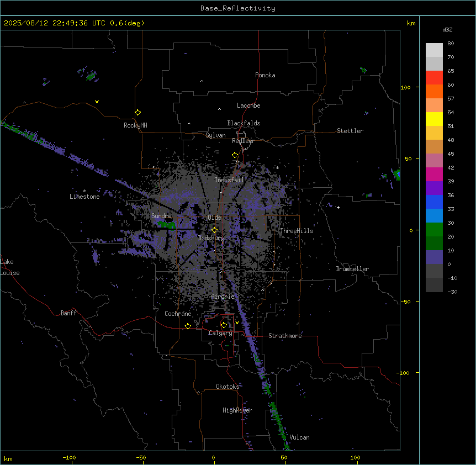Viewport: 476px width, 465px height.
Task: Click the green radar echo northwest of Vulcan
Action: [278, 420]
